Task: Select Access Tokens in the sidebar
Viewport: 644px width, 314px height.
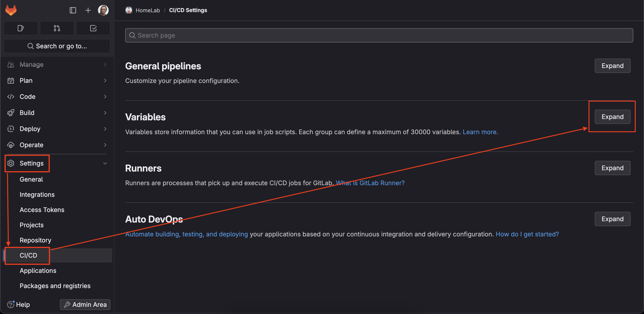Action: 42,210
